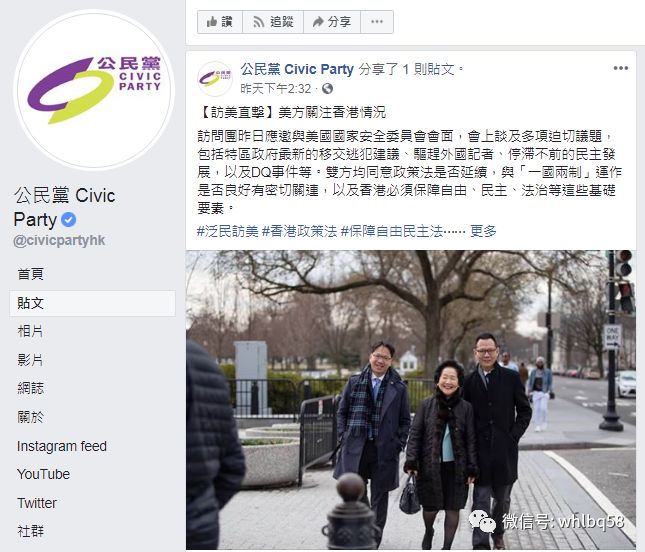Viewport: 645px width, 552px height.
Task: Open the three-dot page options menu
Action: pyautogui.click(x=377, y=22)
